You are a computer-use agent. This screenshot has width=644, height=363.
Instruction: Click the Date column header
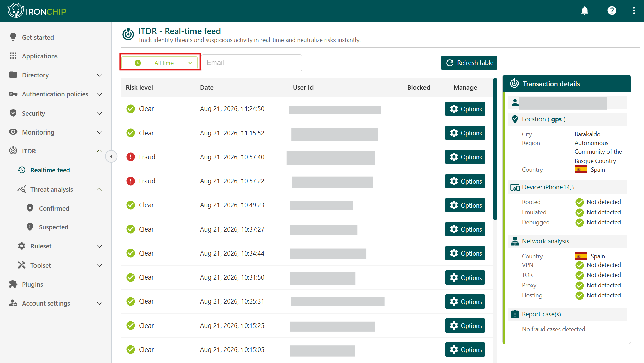[x=207, y=87]
